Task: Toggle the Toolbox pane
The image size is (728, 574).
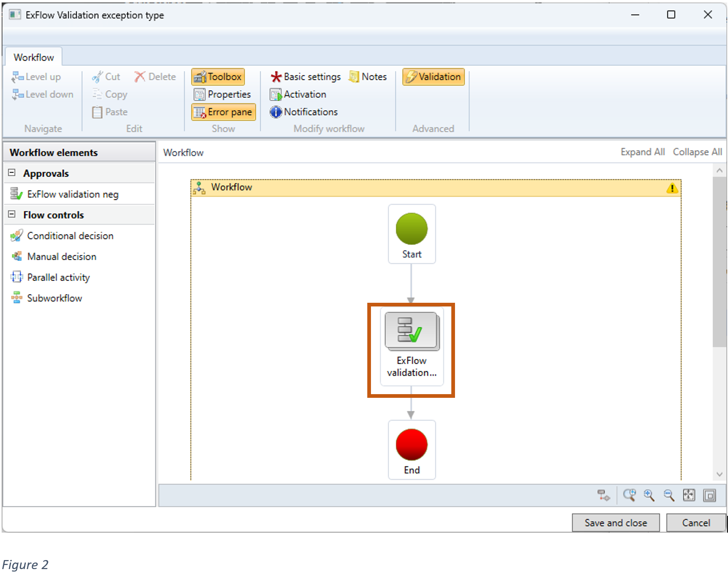Action: coord(218,77)
